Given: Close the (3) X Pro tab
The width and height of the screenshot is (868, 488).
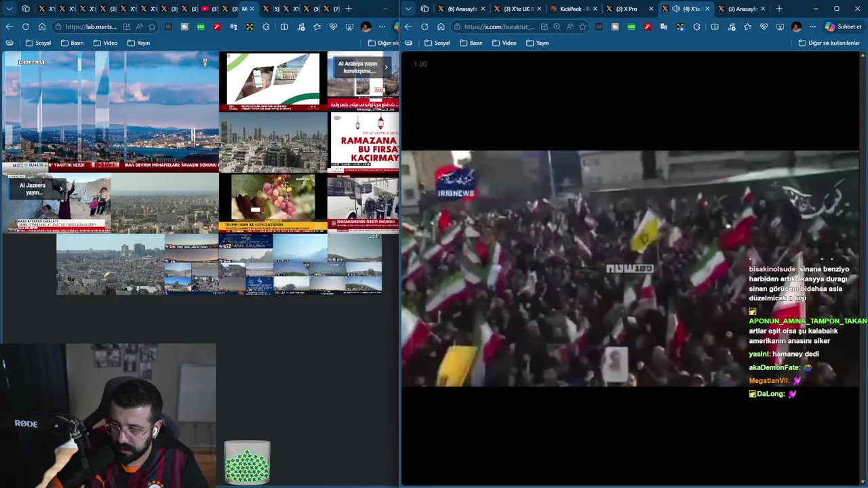Looking at the screenshot, I should (x=651, y=9).
